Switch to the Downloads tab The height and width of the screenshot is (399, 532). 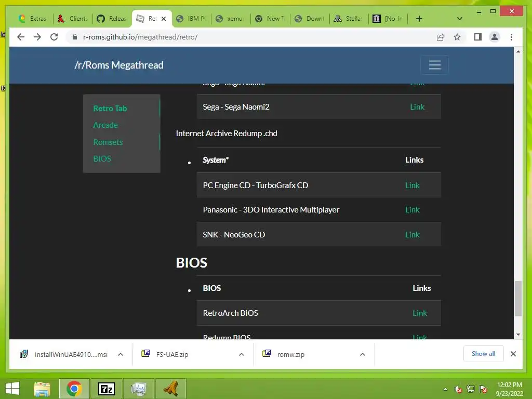310,19
